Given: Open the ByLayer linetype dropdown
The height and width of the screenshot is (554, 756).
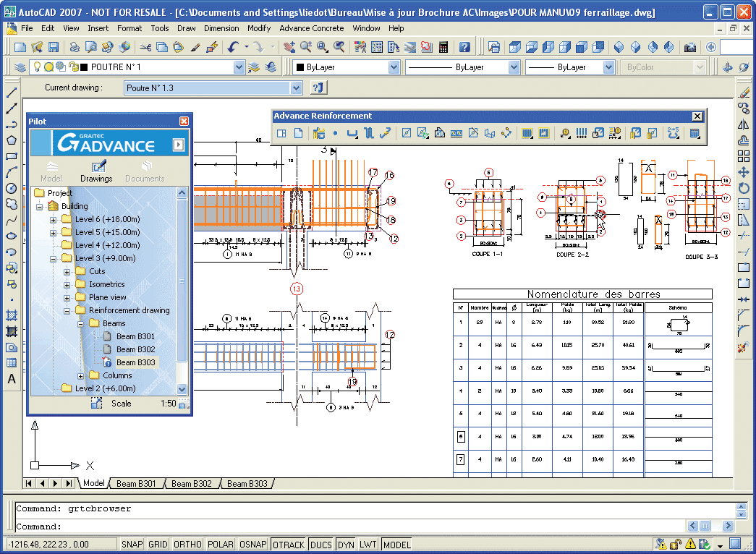Looking at the screenshot, I should (x=514, y=67).
